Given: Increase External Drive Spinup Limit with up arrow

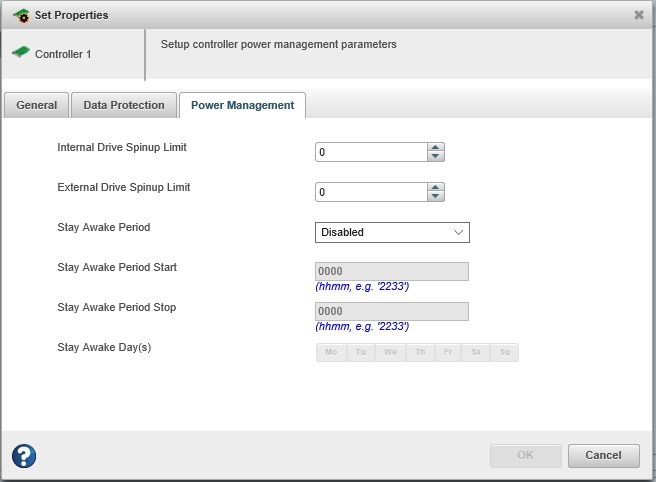Looking at the screenshot, I should point(435,188).
